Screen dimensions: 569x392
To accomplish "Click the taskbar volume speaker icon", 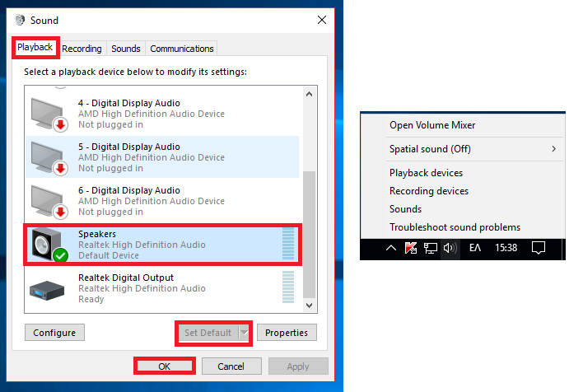I will [449, 248].
